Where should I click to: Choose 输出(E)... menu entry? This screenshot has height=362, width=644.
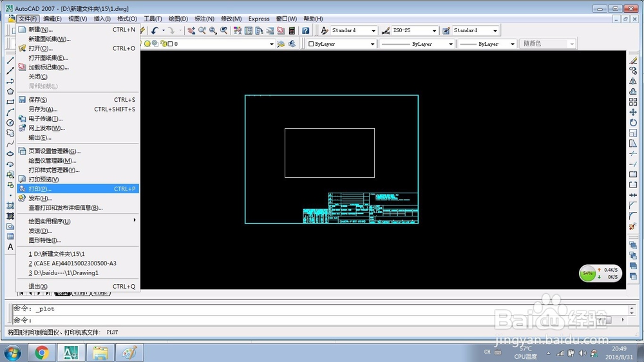[78, 138]
